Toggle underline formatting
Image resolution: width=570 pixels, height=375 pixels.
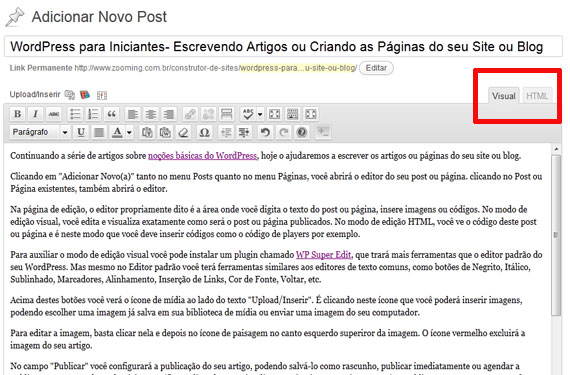pos(81,132)
